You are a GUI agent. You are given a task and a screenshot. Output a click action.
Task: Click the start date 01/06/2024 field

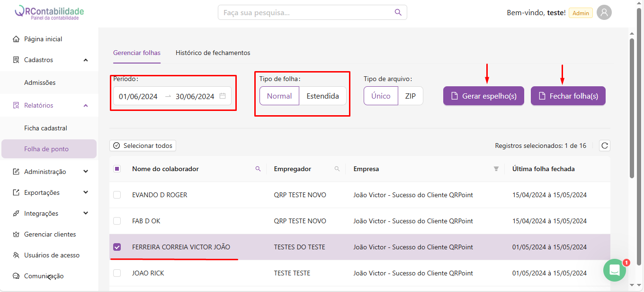[x=138, y=97]
